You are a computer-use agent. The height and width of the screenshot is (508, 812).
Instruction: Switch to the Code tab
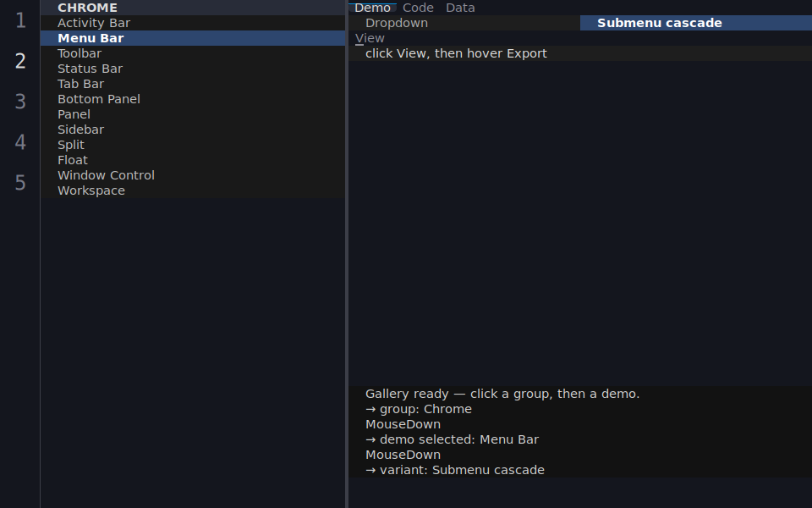coord(418,8)
